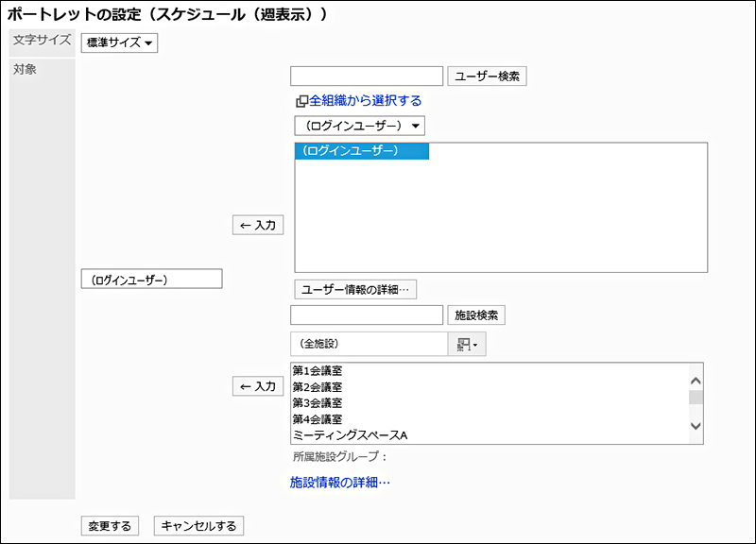Select 第2会議室 in facility list
The width and height of the screenshot is (756, 544).
(x=318, y=387)
